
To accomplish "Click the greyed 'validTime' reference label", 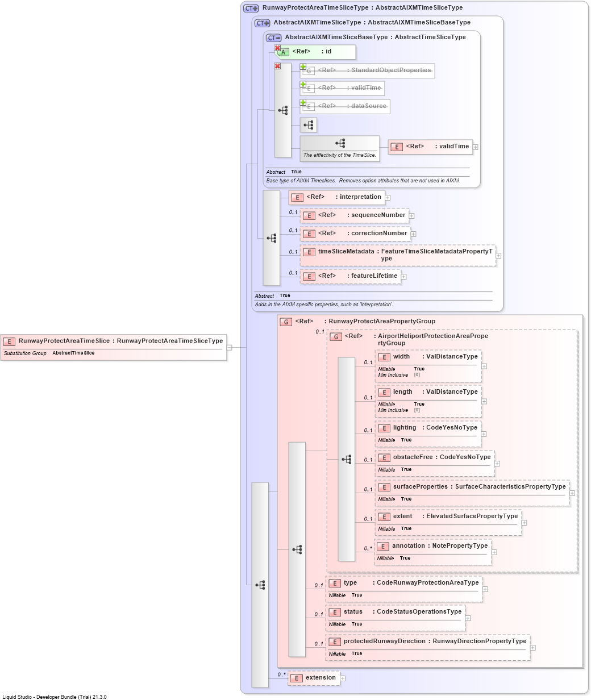I will [366, 88].
